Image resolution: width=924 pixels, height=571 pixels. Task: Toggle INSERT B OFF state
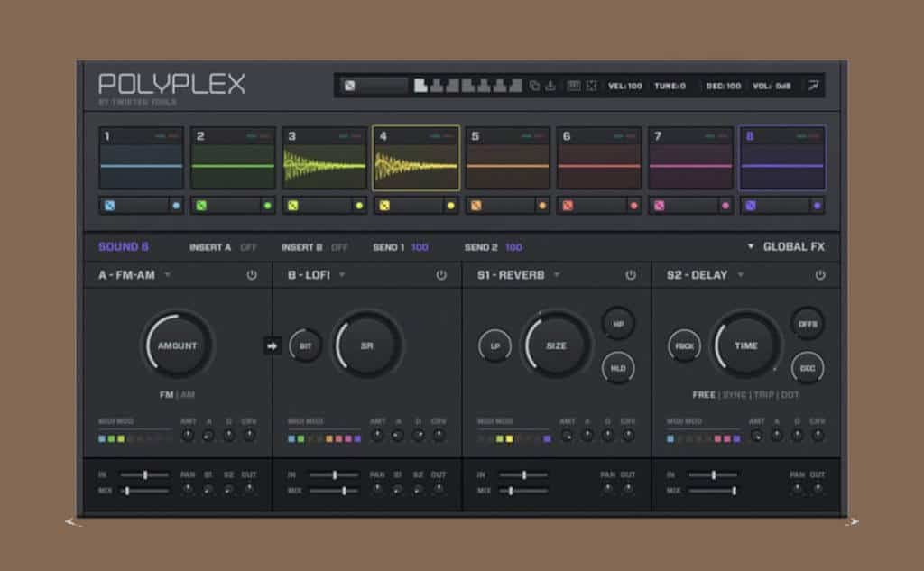tap(339, 247)
